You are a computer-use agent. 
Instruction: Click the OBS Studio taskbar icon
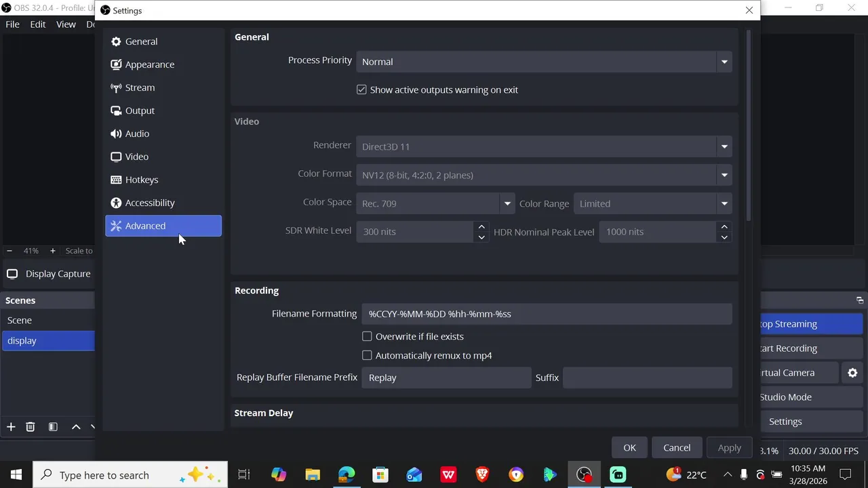click(x=584, y=474)
